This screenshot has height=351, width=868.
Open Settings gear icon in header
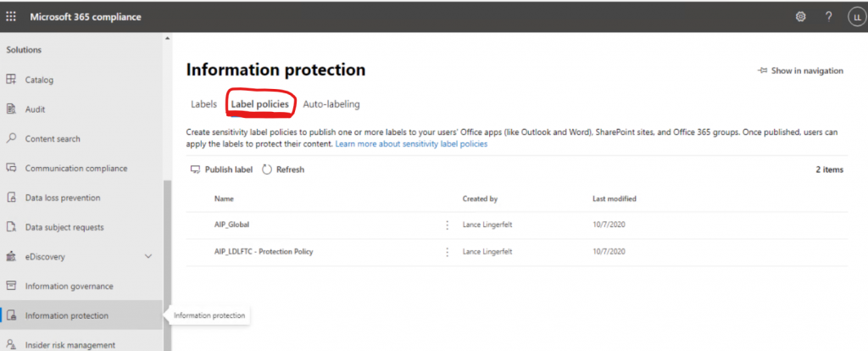coord(800,17)
